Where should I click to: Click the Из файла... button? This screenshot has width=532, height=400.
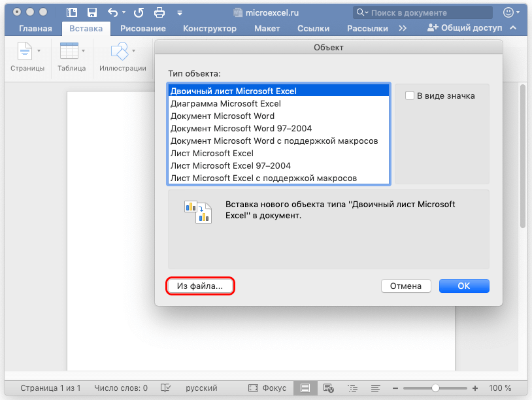point(200,286)
